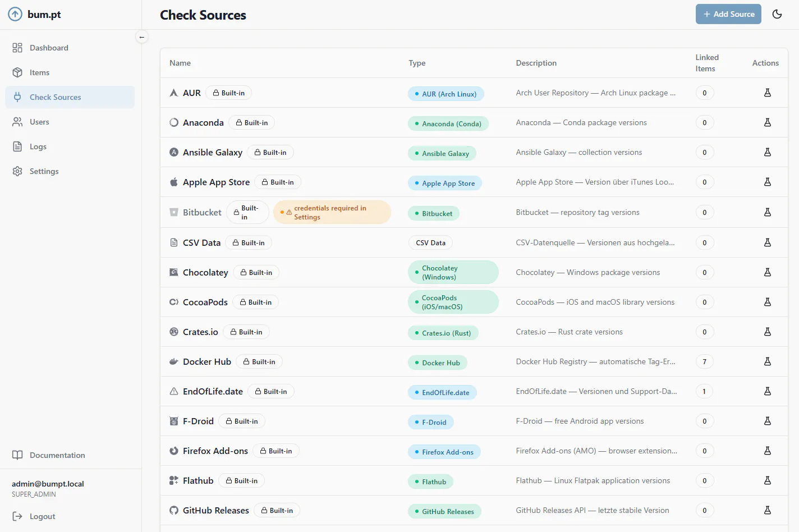Click the test flask icon for Anaconda
Screen dimensions: 799x532
(767, 122)
